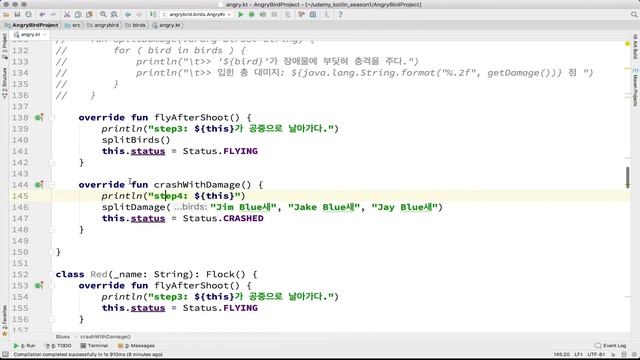Viewport: 640px width, 360px height.
Task: Click the UTF-8 encoding status entry
Action: (596, 355)
